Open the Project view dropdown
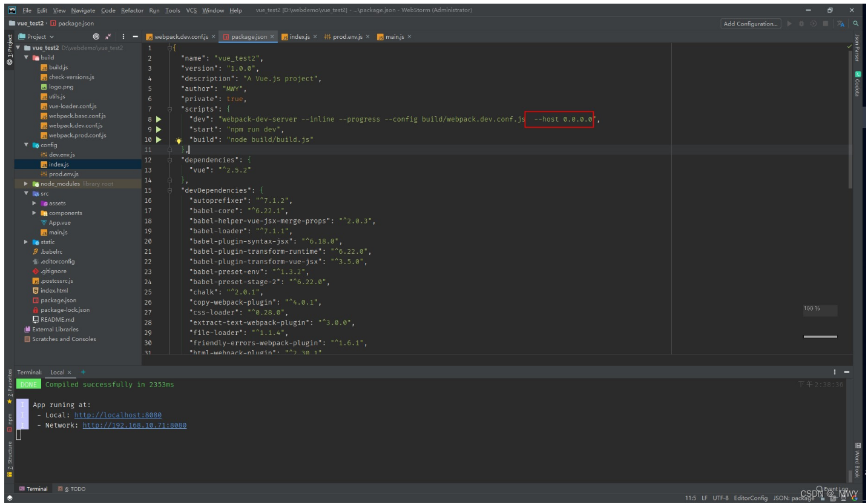The width and height of the screenshot is (868, 504). (36, 36)
